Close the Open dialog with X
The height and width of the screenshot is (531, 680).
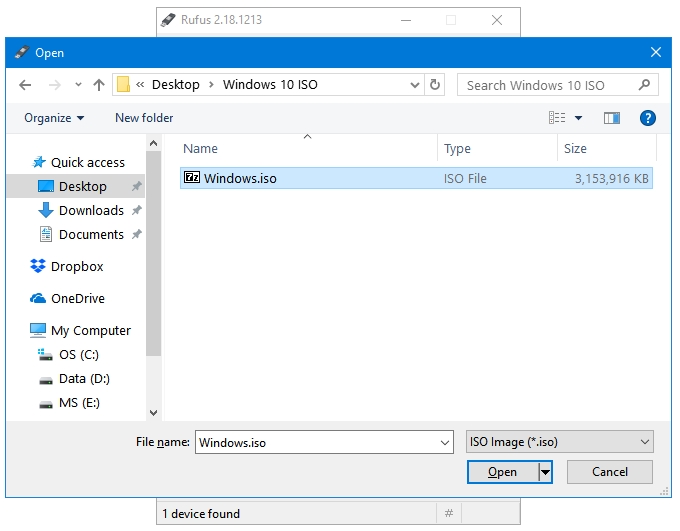click(656, 52)
